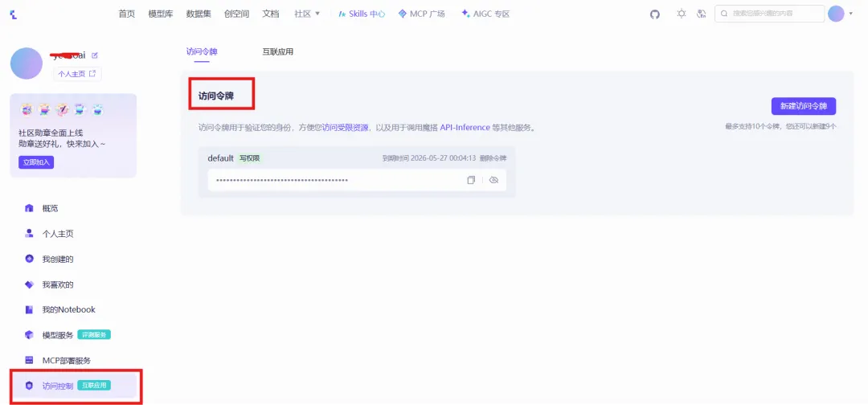The image size is (868, 405).
Task: Click the masked token value field
Action: point(357,180)
